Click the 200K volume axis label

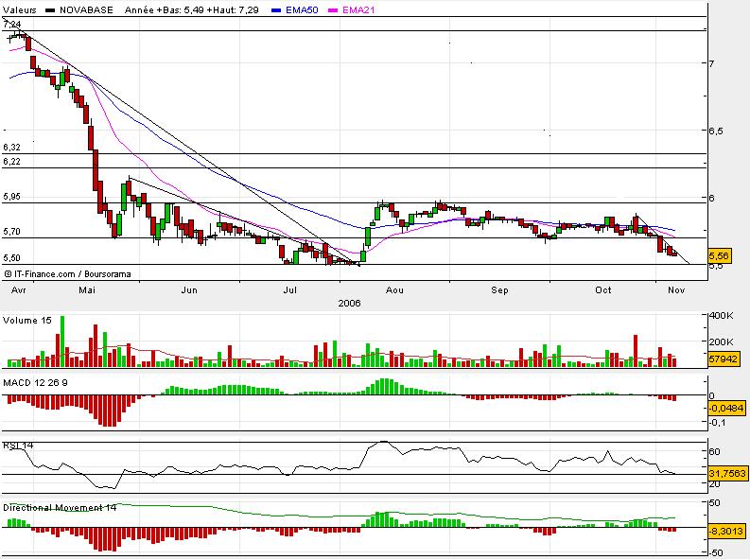coord(721,341)
